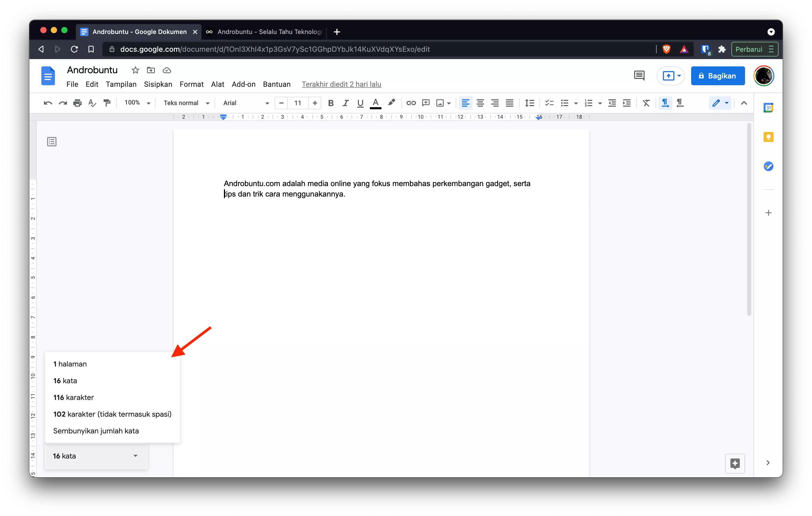
Task: Toggle italic formatting
Action: coord(345,103)
